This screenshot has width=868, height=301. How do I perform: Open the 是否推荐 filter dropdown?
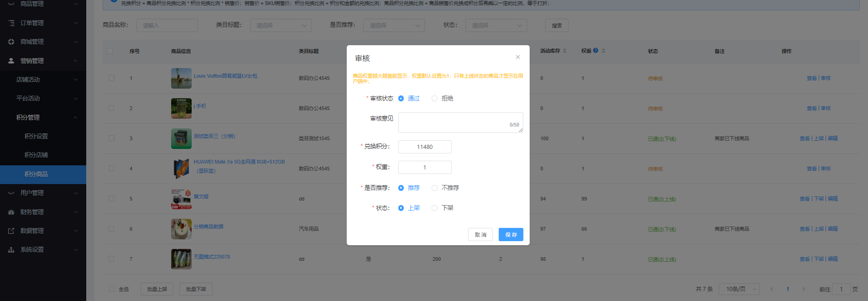point(394,26)
